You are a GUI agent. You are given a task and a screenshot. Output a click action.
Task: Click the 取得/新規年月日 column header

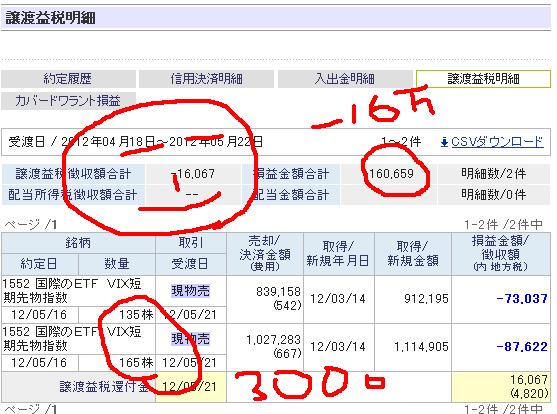[339, 254]
